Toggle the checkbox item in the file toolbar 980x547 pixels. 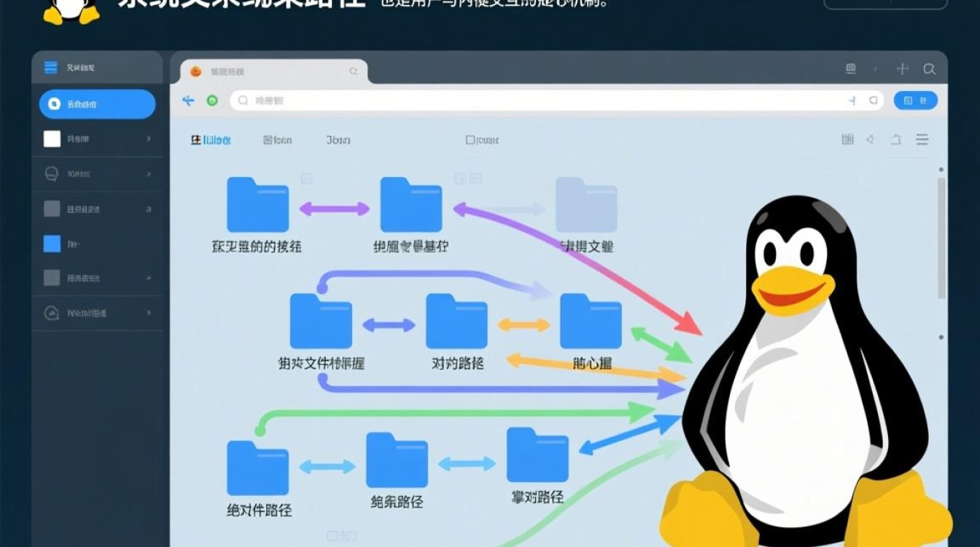coord(470,139)
